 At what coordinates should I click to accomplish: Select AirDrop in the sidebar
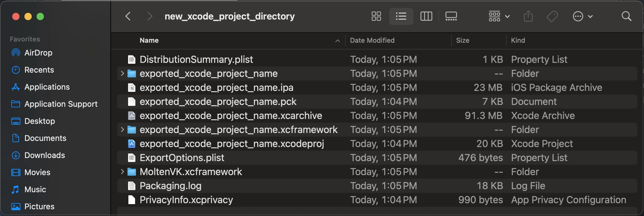pyautogui.click(x=38, y=53)
